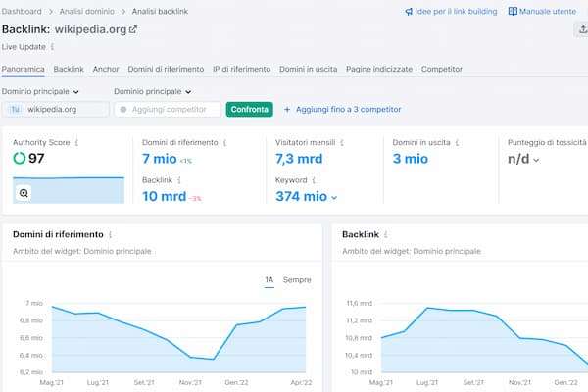
Task: Expand first Dominio principale dropdown
Action: coord(41,91)
